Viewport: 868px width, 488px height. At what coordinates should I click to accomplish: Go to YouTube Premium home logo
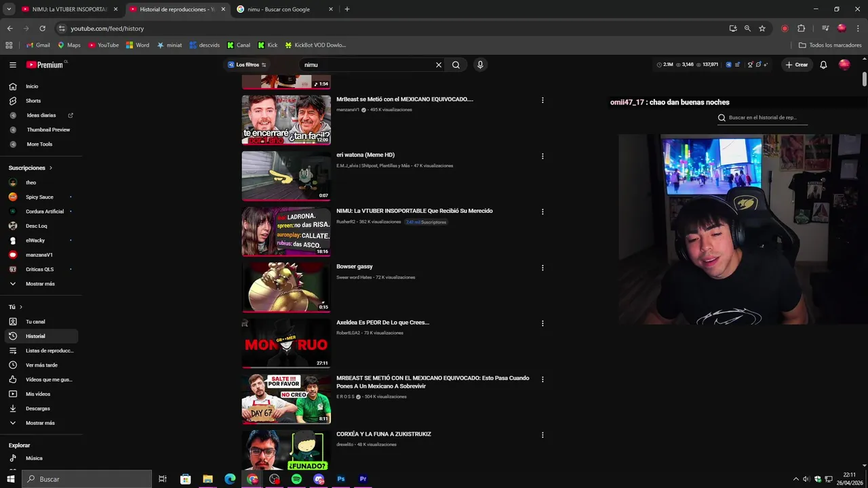pos(45,65)
